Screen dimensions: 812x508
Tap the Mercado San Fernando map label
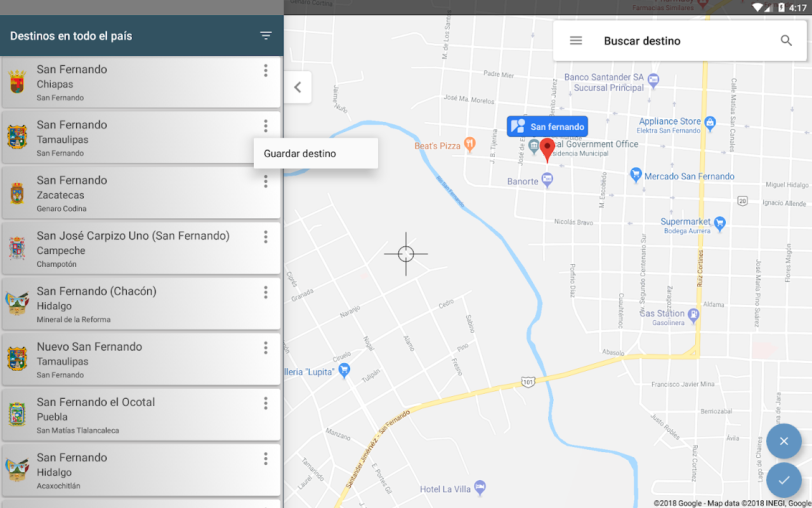pyautogui.click(x=690, y=177)
